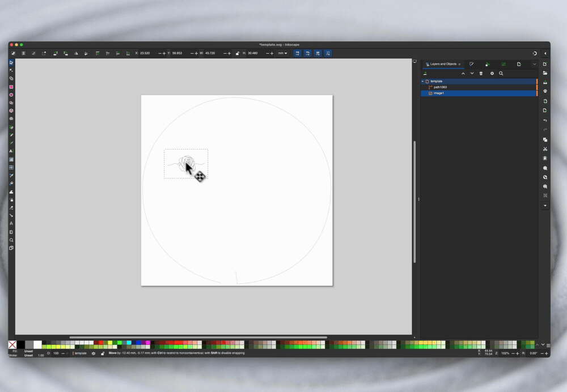Image resolution: width=567 pixels, height=392 pixels.
Task: Select the image1 object row
Action: coord(479,93)
